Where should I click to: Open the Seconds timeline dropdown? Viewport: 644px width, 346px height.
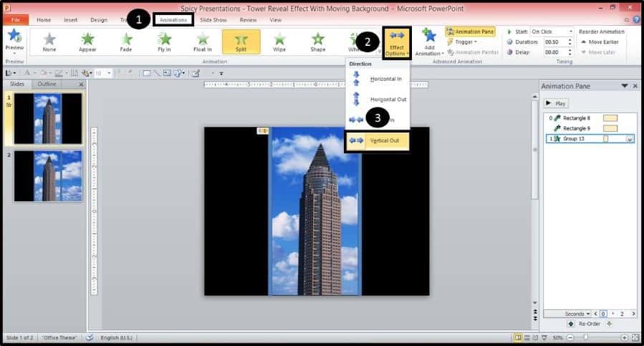(576, 314)
